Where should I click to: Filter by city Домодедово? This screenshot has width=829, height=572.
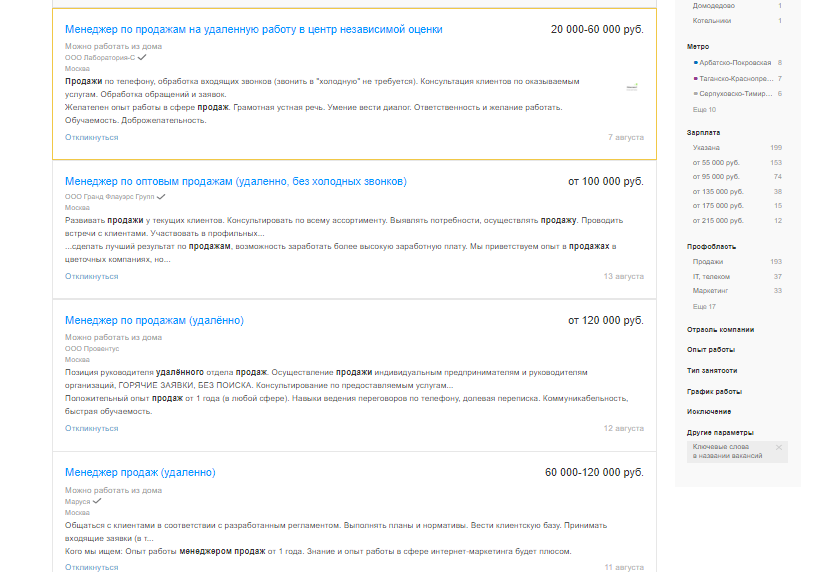pyautogui.click(x=713, y=6)
